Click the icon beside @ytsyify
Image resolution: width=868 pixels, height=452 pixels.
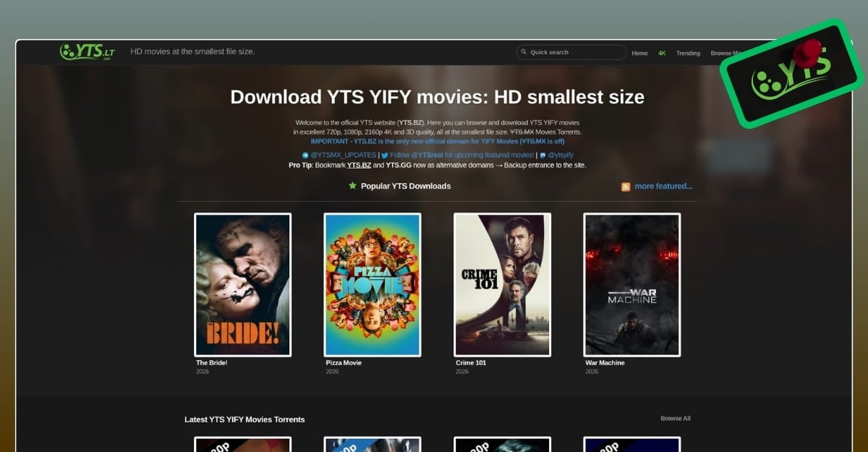(x=542, y=155)
